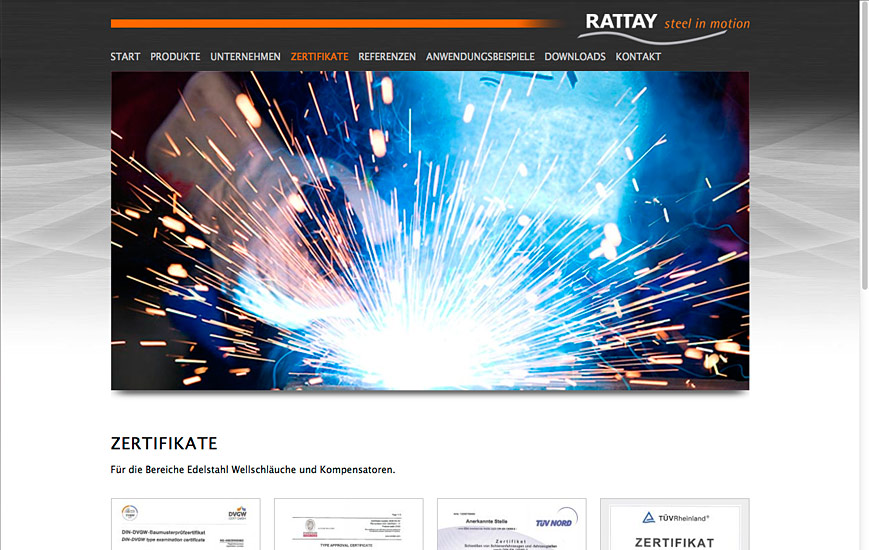Click the welding sparks banner image
The height and width of the screenshot is (550, 869).
430,231
